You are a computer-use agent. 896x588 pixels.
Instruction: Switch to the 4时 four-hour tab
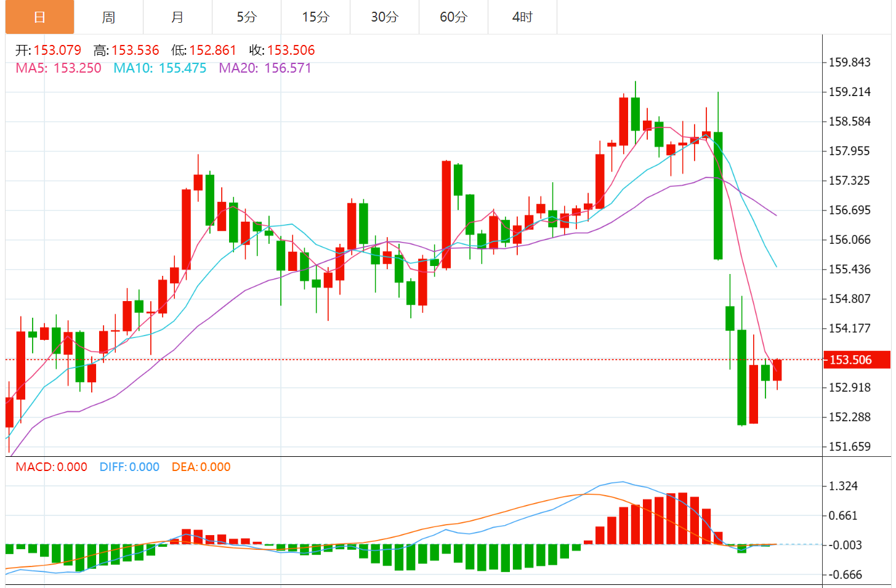pyautogui.click(x=522, y=17)
